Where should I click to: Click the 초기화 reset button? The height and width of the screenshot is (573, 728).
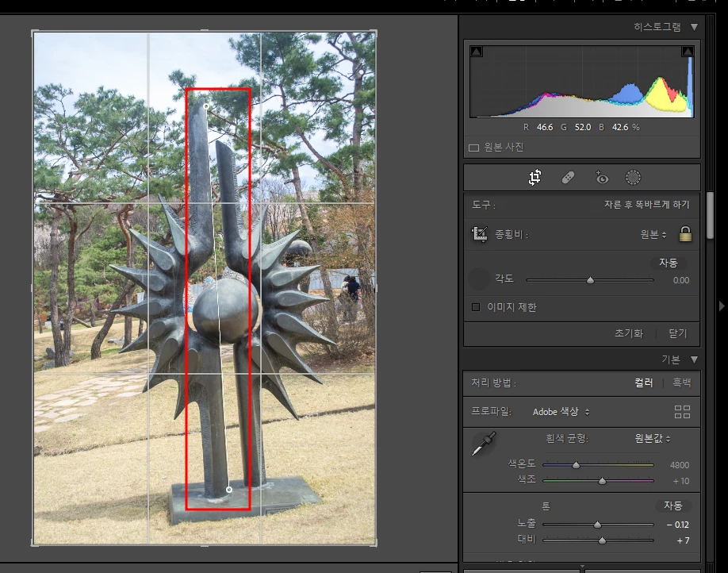(x=629, y=333)
